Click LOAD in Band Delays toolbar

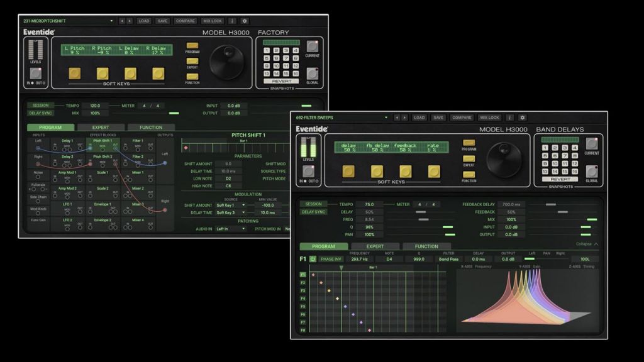tap(419, 118)
